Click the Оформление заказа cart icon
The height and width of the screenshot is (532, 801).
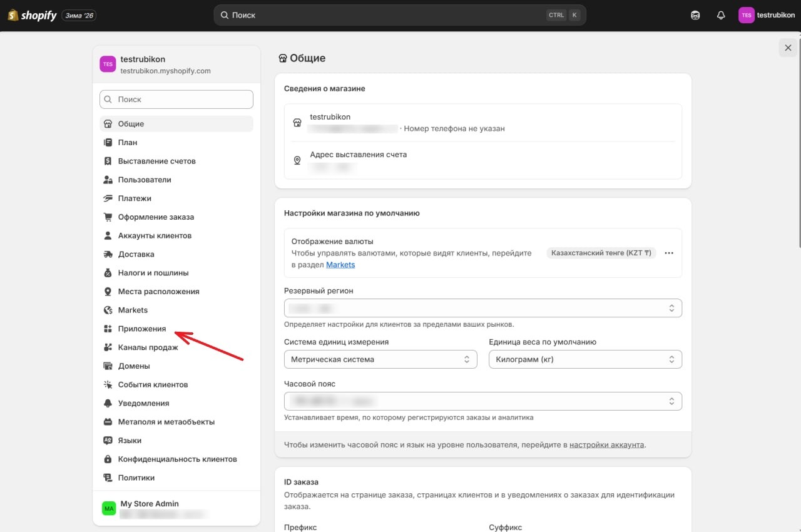(x=108, y=217)
